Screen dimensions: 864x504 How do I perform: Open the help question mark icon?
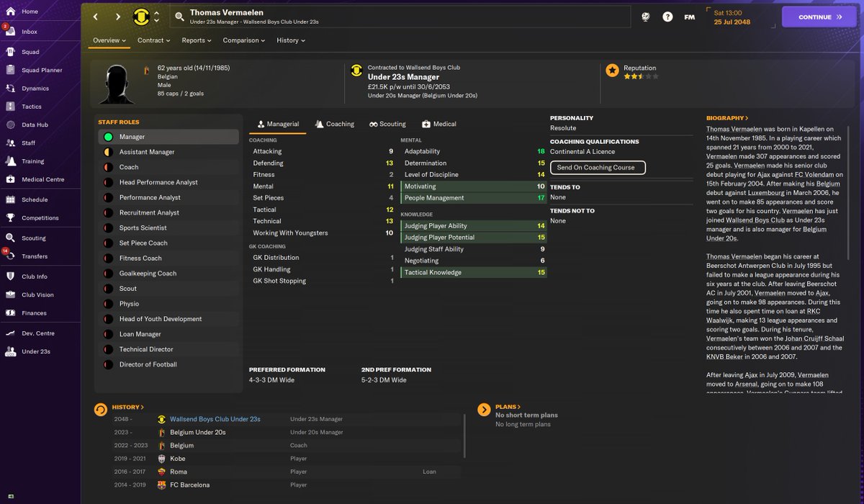(667, 17)
